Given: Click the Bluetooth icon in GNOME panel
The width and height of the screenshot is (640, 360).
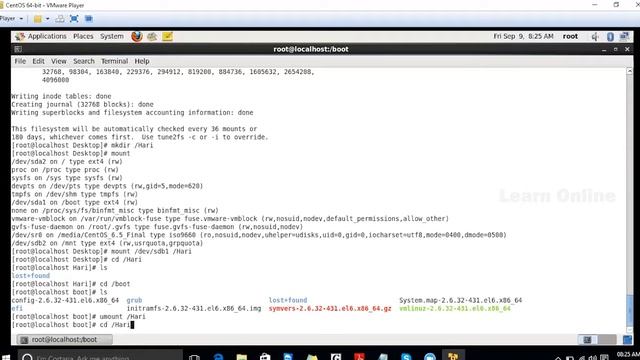Looking at the screenshot, I should coord(610,37).
